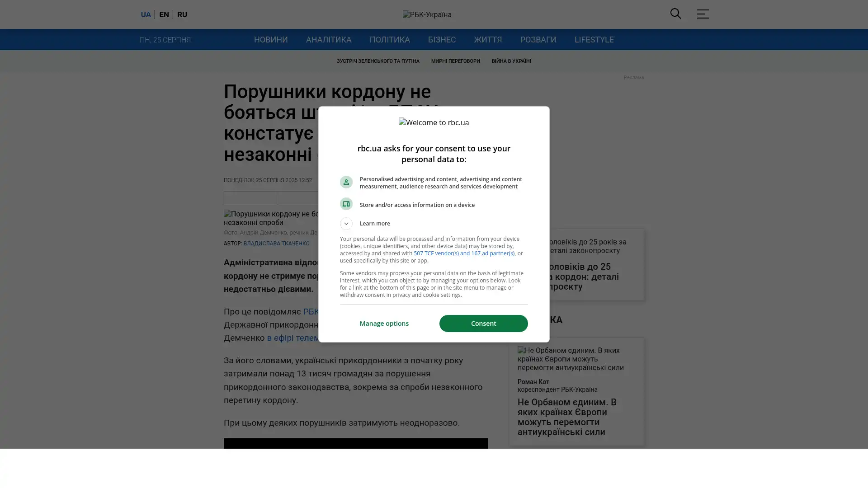Open the ПОЛІТИКА menu section
The width and height of the screenshot is (868, 488).
[390, 40]
